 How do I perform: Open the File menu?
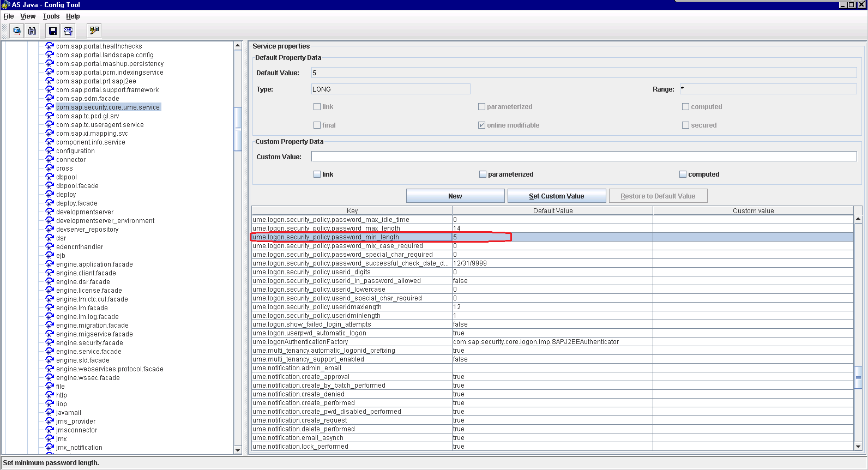coord(9,16)
